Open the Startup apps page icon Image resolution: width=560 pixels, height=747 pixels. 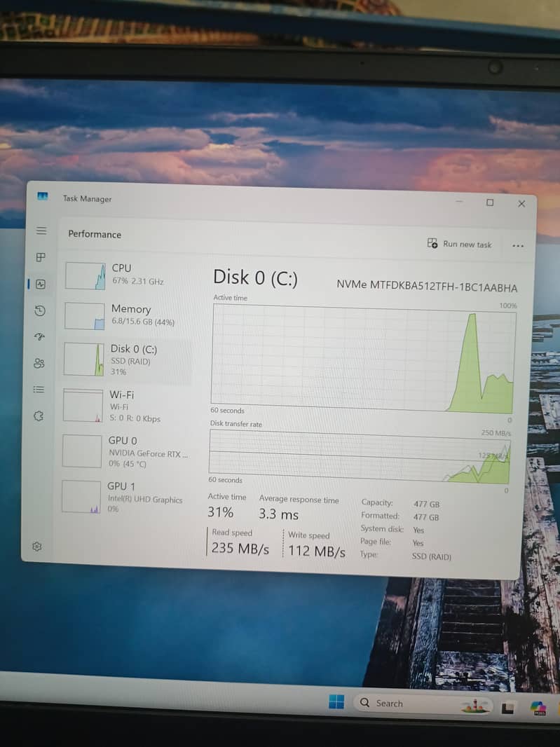click(39, 337)
